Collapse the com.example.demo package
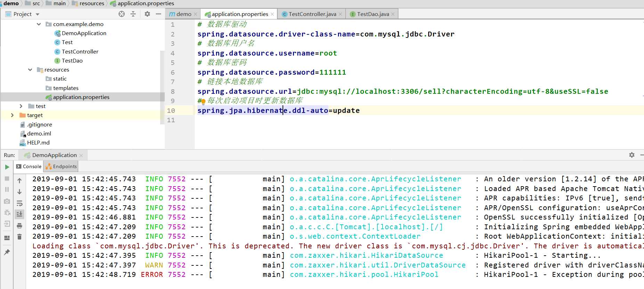Viewport: 644px width, 289px height. [39, 24]
